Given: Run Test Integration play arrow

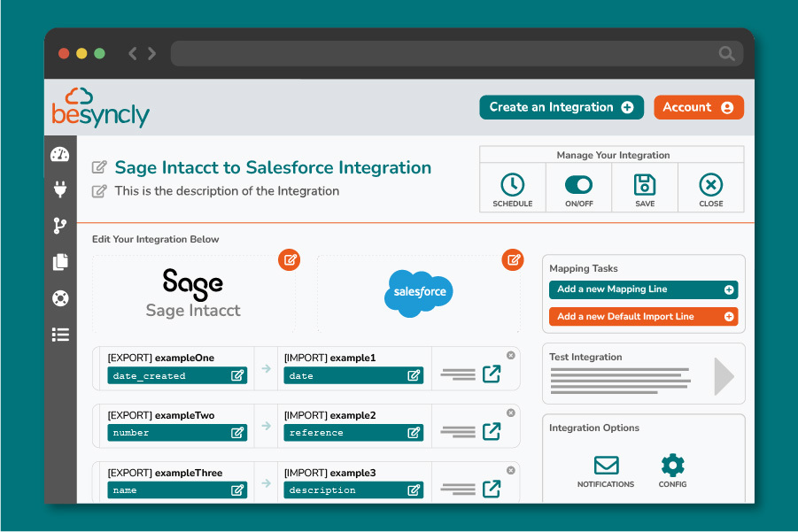Looking at the screenshot, I should 723,375.
